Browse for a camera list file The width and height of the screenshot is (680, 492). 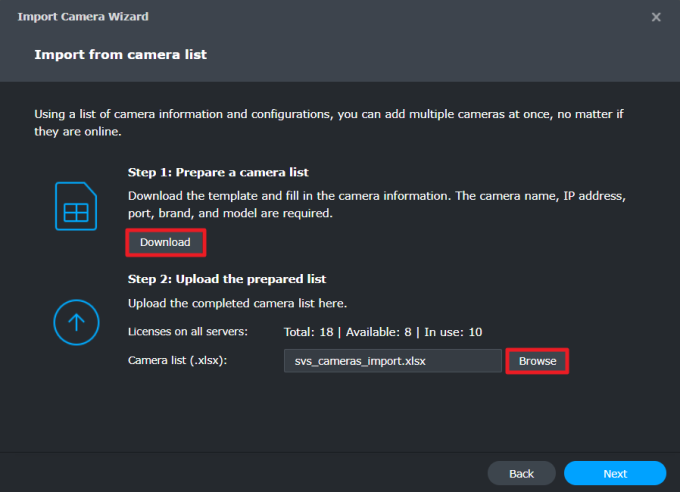point(537,360)
